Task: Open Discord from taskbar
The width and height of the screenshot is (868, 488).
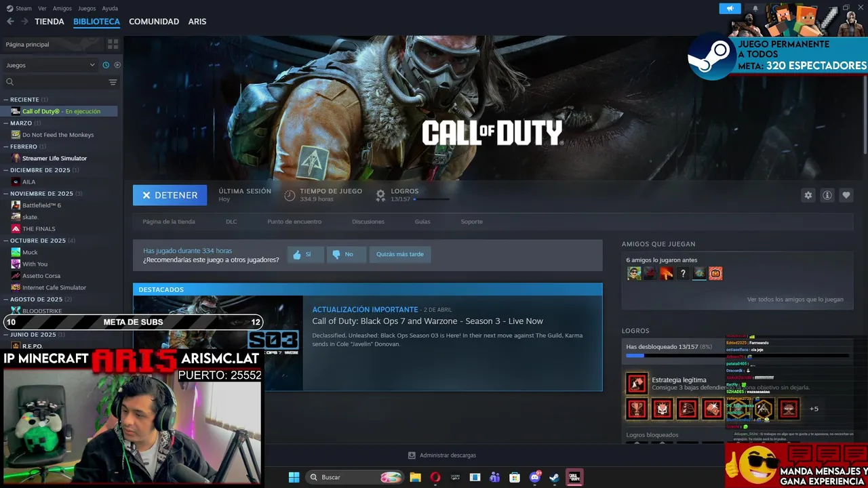Action: tap(535, 477)
